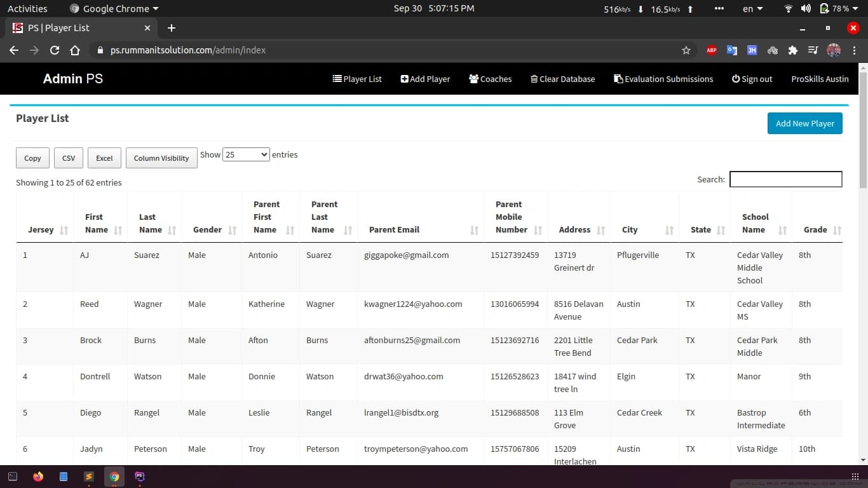Open the Player List menu item
Image resolution: width=868 pixels, height=488 pixels.
pos(357,79)
